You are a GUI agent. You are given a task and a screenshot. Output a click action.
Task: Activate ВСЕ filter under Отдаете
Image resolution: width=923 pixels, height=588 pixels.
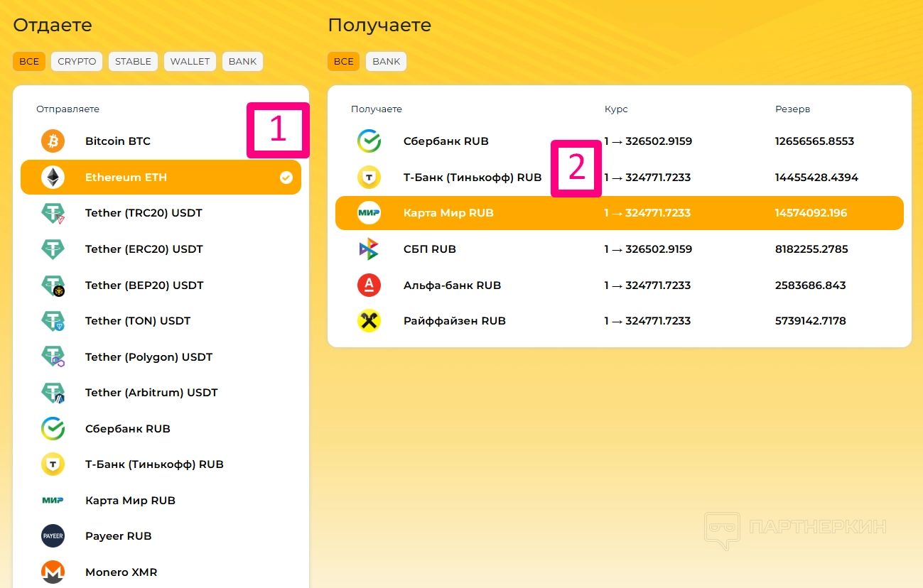[x=29, y=62]
